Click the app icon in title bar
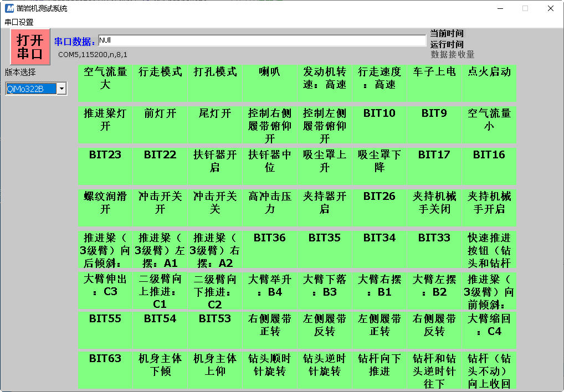 coord(9,8)
